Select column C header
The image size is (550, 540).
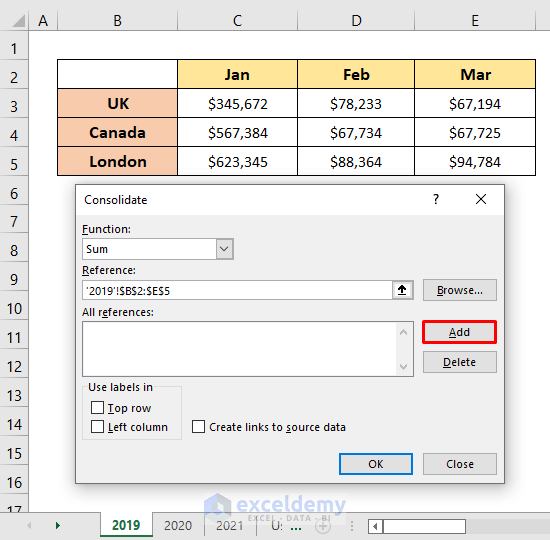[x=237, y=21]
